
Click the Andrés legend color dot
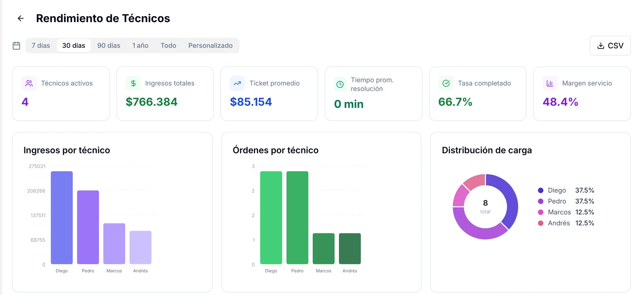click(x=541, y=223)
